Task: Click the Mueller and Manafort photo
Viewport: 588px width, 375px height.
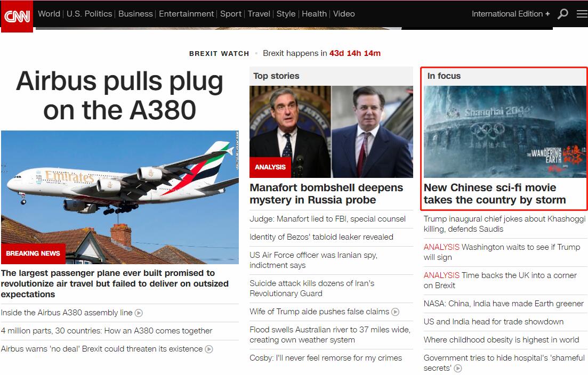Action: [x=332, y=132]
